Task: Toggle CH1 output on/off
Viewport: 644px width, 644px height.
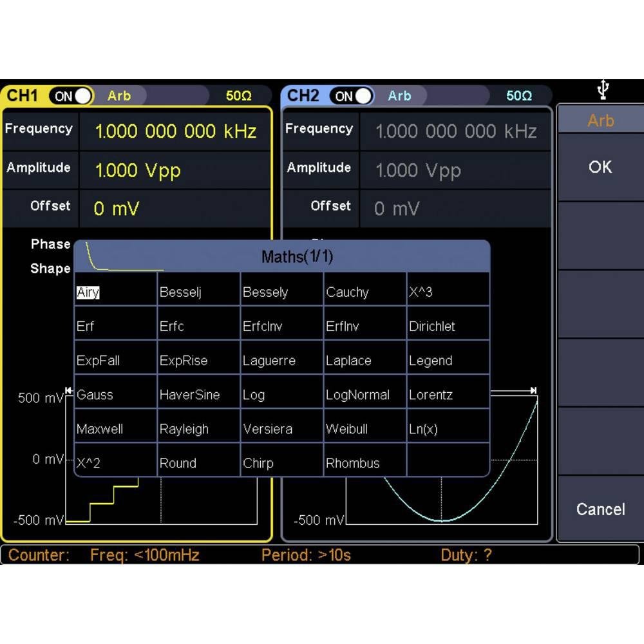Action: pyautogui.click(x=66, y=95)
